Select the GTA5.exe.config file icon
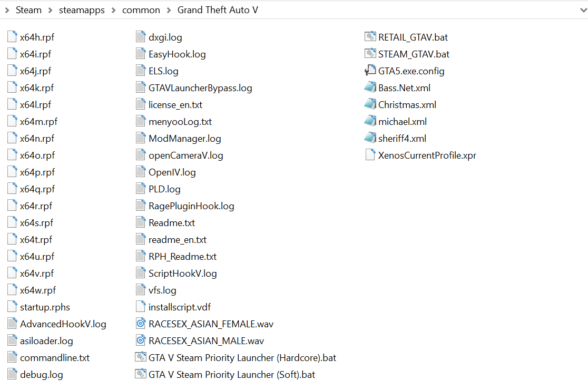The width and height of the screenshot is (588, 390). (370, 71)
